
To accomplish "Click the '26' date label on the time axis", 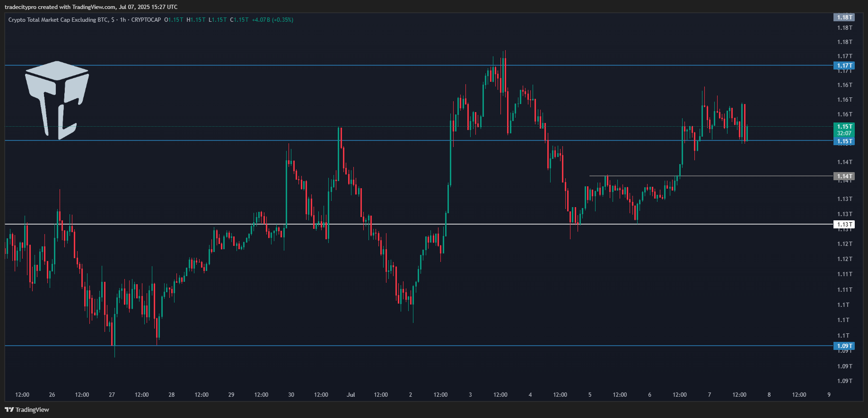I will coord(52,395).
